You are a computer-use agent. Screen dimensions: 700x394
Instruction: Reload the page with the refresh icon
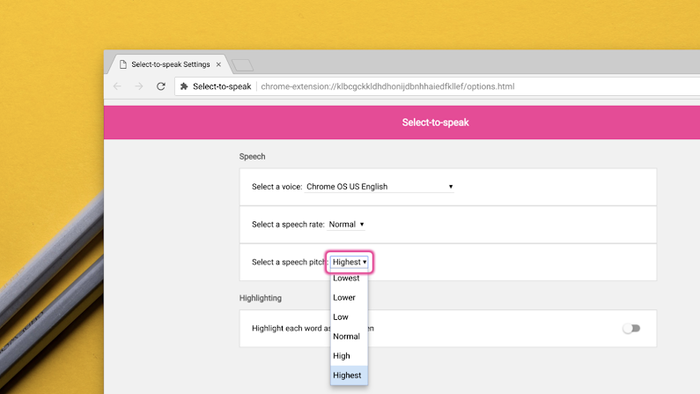pyautogui.click(x=161, y=86)
